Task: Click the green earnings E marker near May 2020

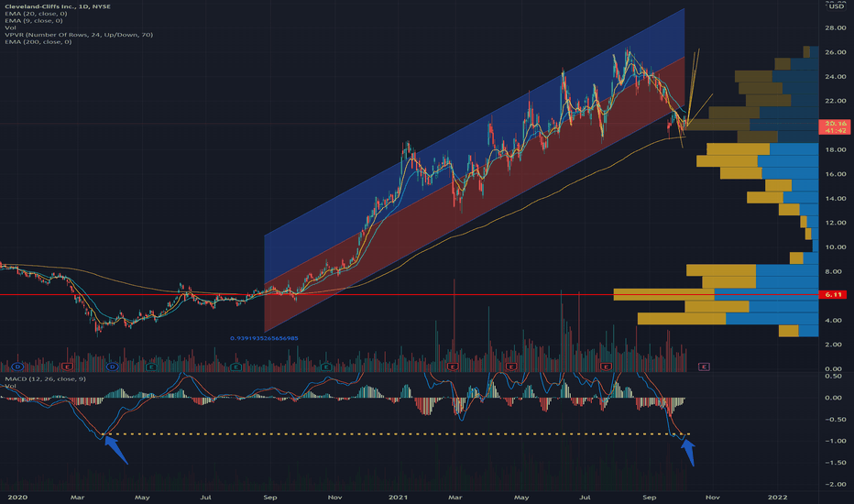Action: (151, 367)
